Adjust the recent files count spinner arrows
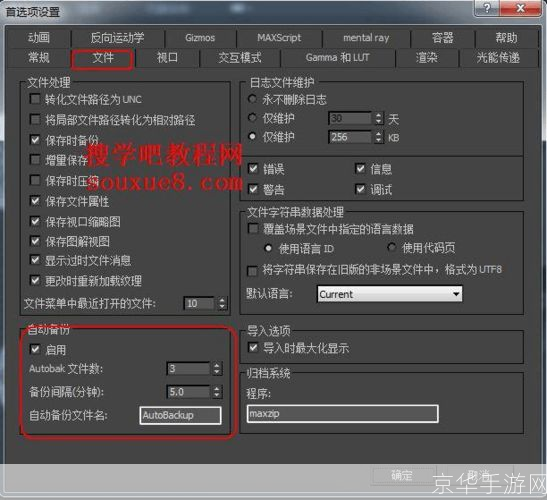 coord(222,303)
